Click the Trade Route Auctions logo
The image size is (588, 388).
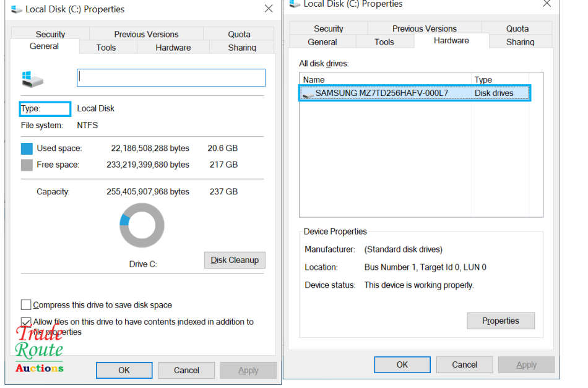coord(39,351)
